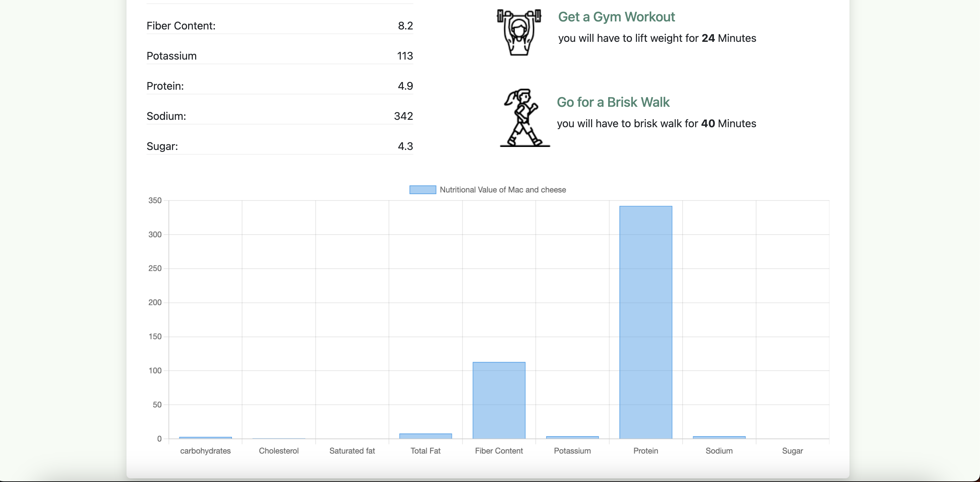980x482 pixels.
Task: Click the carbohydrates bar in chart
Action: point(205,437)
